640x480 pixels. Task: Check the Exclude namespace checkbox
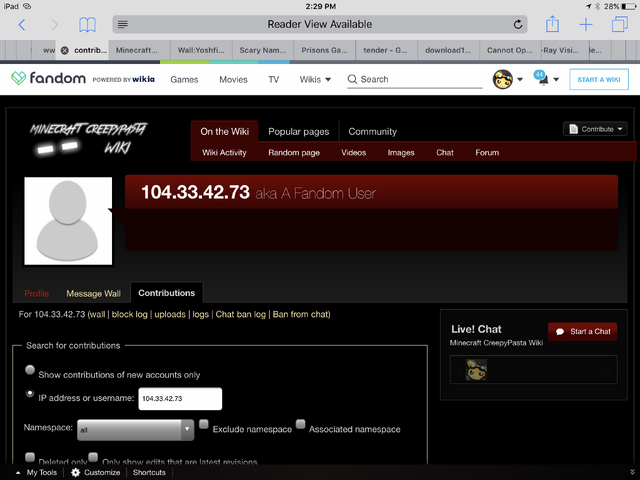204,424
